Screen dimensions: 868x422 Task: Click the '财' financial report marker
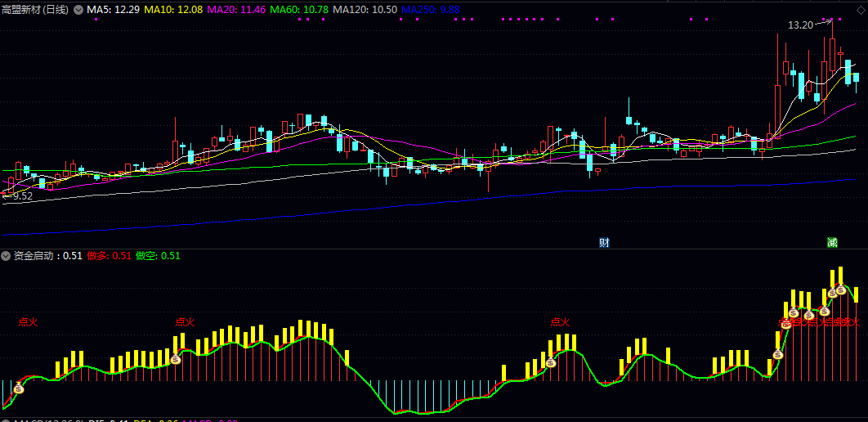click(604, 243)
